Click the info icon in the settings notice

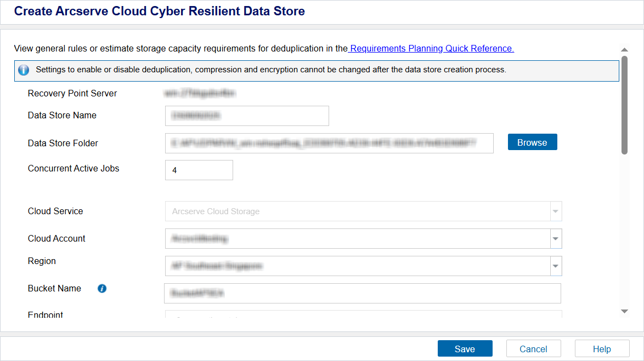24,70
